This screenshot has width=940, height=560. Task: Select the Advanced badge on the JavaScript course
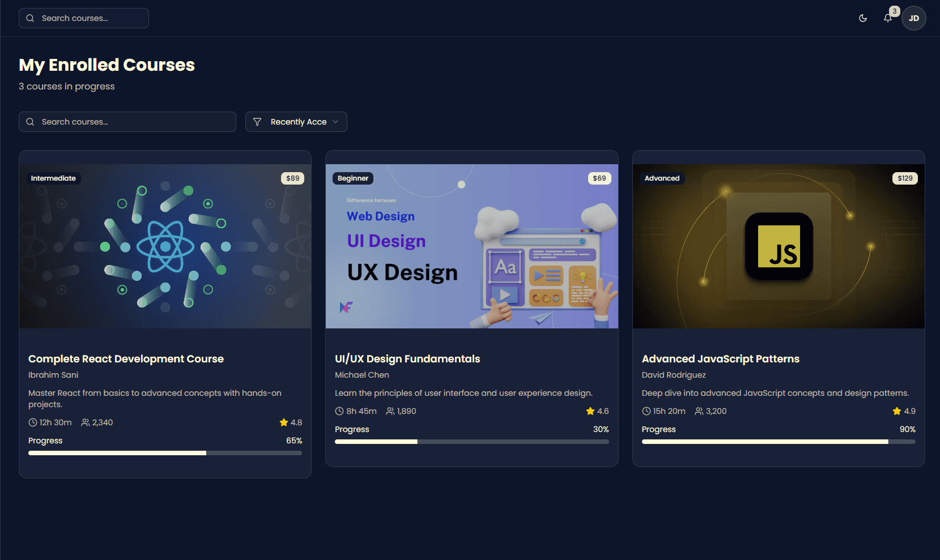click(x=662, y=178)
